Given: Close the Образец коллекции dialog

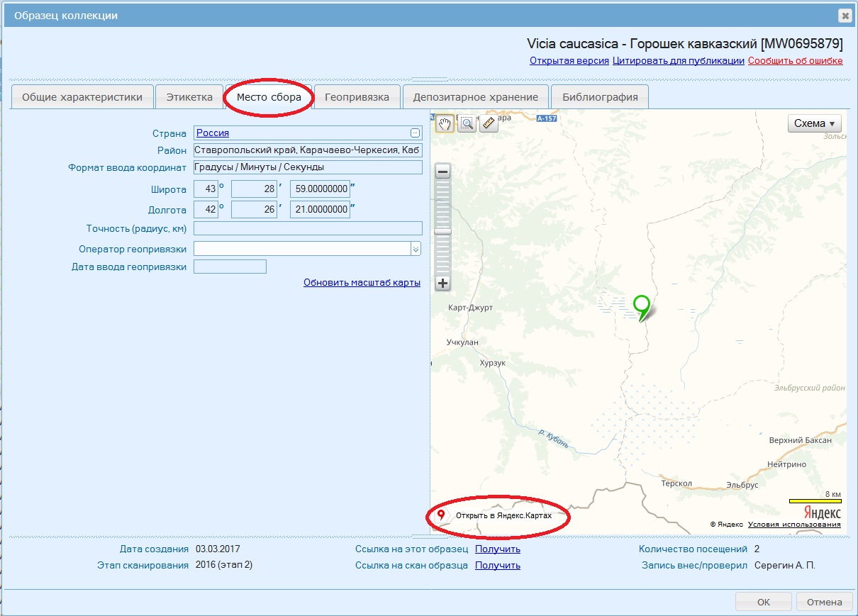Looking at the screenshot, I should [844, 16].
